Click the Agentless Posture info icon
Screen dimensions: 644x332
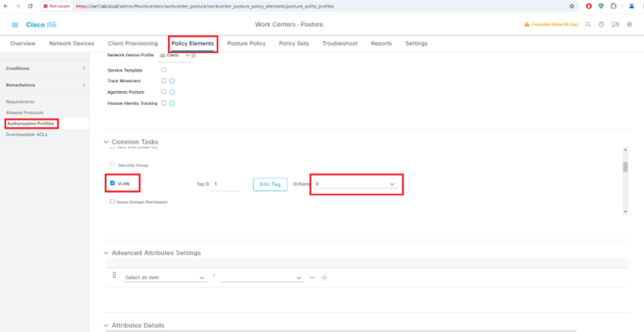(x=172, y=92)
